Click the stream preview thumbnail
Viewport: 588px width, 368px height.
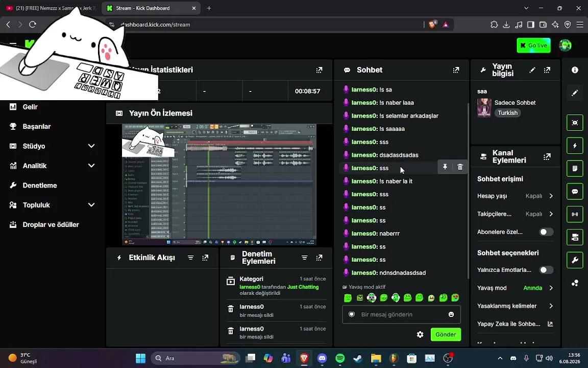pos(219,185)
